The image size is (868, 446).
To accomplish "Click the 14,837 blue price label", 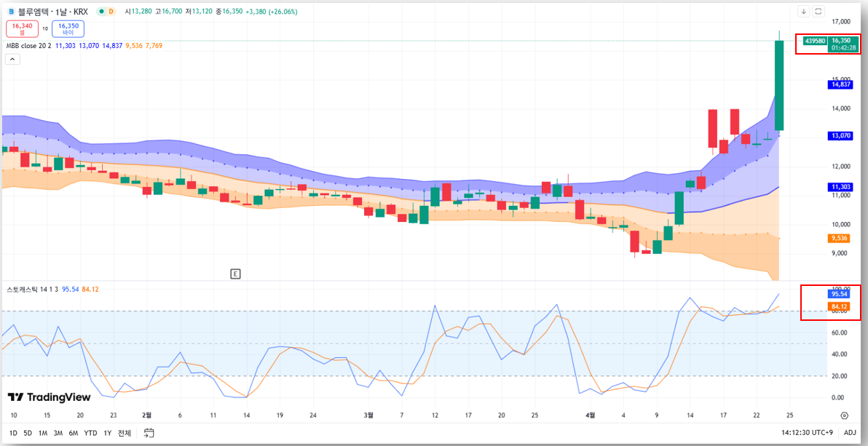I will pyautogui.click(x=840, y=84).
